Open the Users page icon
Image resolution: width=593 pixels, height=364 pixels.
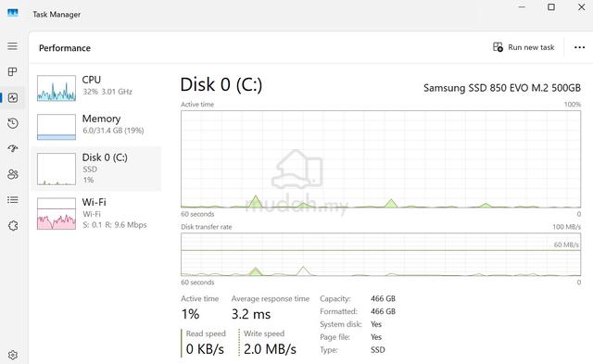[12, 174]
